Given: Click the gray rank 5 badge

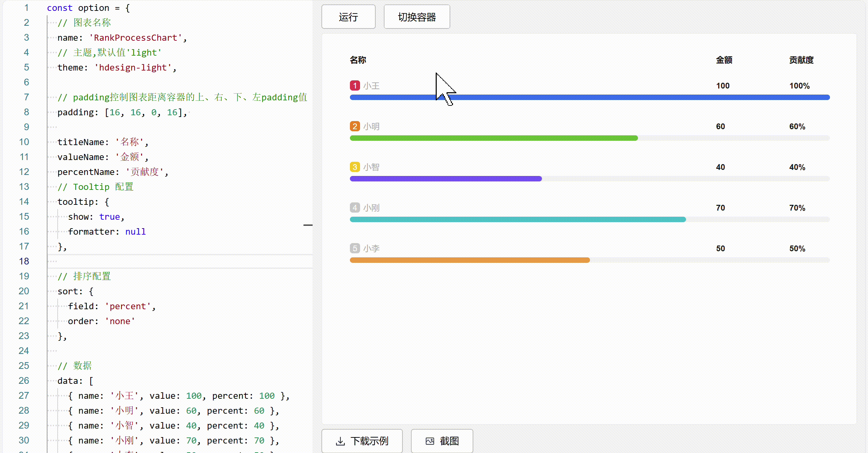Looking at the screenshot, I should pyautogui.click(x=355, y=249).
